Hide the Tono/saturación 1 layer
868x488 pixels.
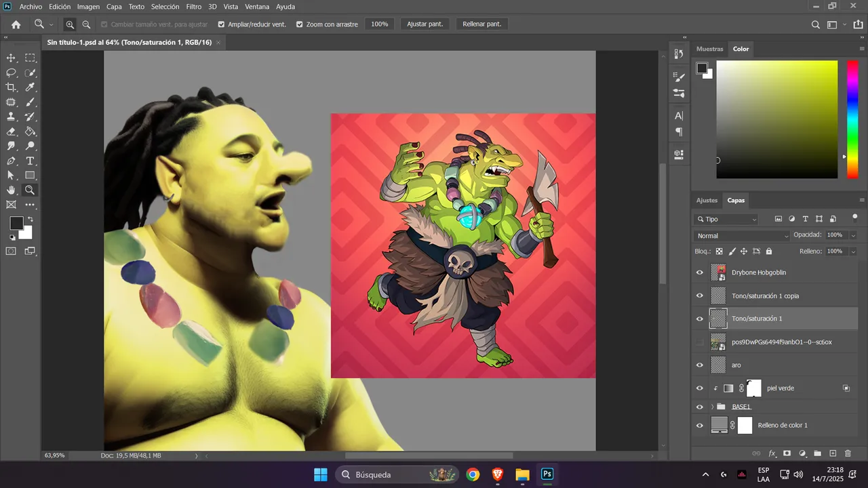point(700,319)
